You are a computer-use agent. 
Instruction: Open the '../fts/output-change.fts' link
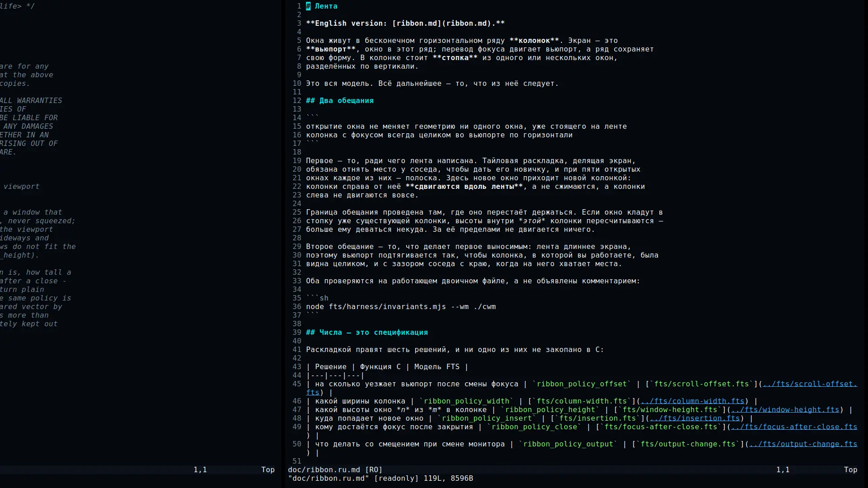pyautogui.click(x=803, y=444)
